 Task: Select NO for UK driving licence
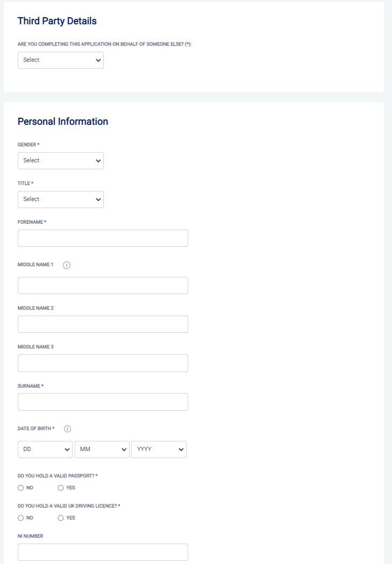pyautogui.click(x=21, y=518)
